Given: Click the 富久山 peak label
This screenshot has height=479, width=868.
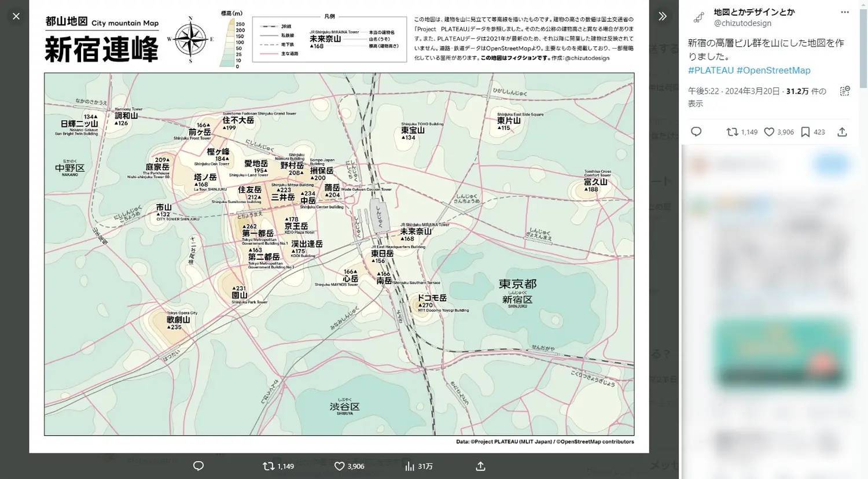Looking at the screenshot, I should point(595,182).
